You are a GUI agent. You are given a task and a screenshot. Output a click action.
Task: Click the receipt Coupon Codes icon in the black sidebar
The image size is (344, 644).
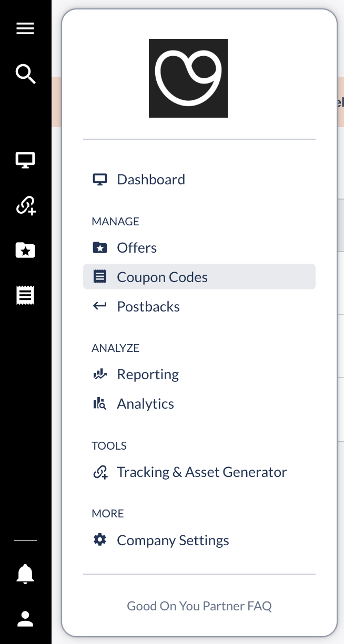(x=25, y=296)
